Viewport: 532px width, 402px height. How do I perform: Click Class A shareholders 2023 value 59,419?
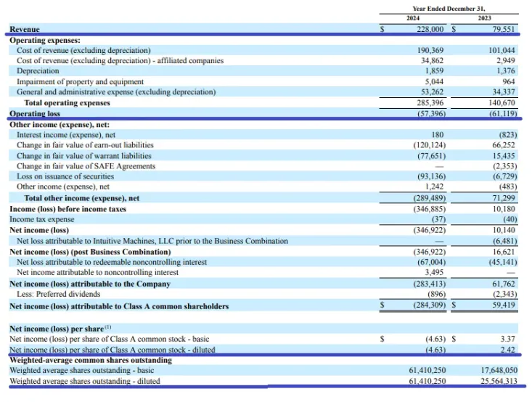pos(504,305)
